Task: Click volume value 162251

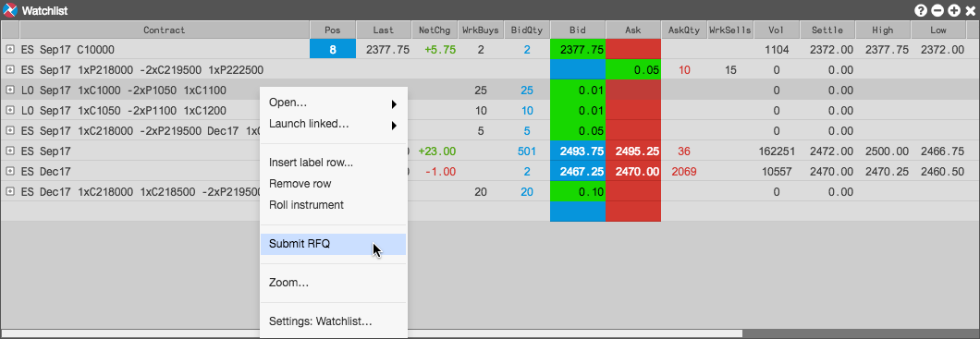Action: coord(777,151)
